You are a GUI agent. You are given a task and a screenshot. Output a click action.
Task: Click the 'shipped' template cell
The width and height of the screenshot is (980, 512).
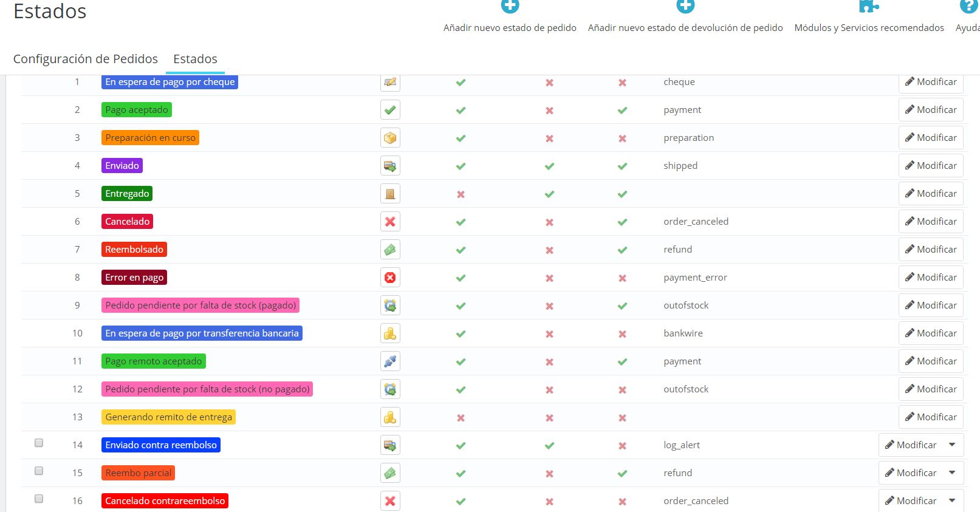(680, 166)
